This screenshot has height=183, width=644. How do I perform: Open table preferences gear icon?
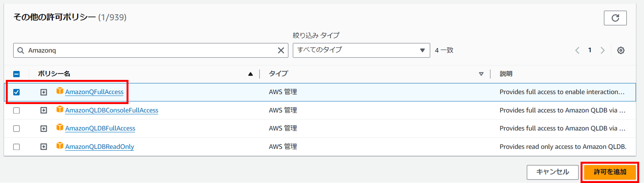pos(620,50)
